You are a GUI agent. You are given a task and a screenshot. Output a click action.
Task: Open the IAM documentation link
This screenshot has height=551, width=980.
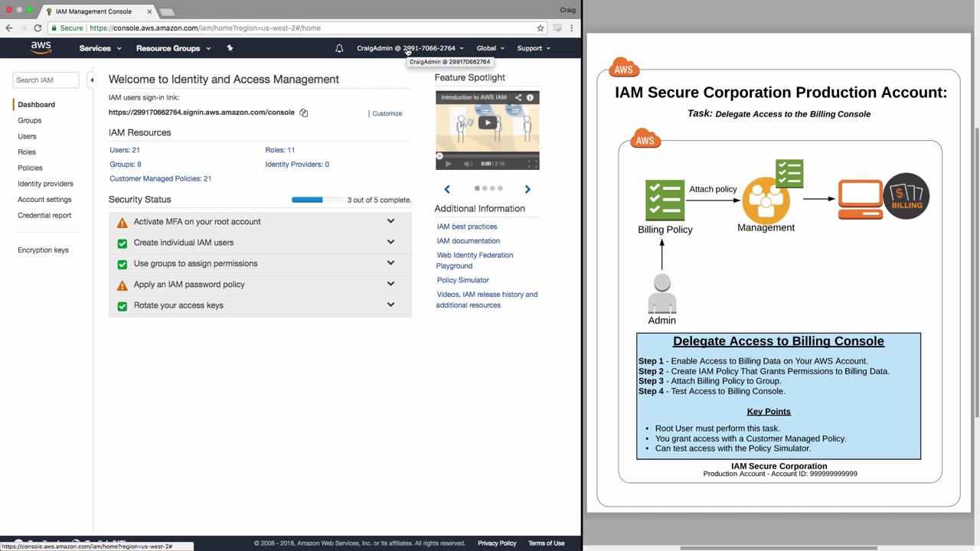coord(469,241)
